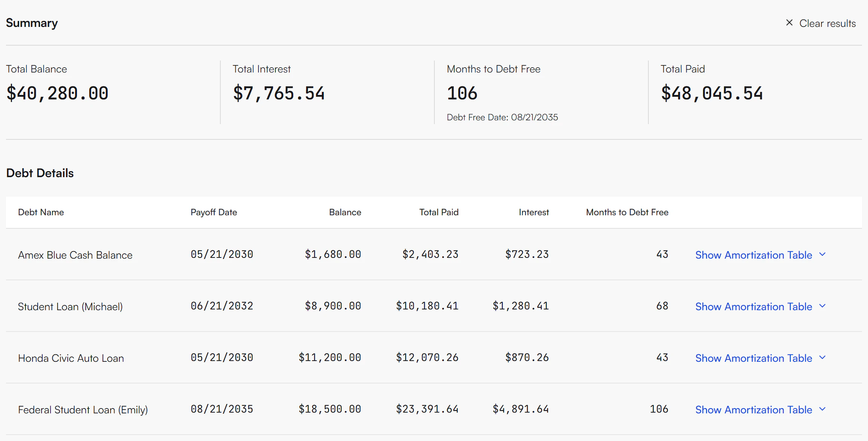Click the Payoff Date column header
The height and width of the screenshot is (441, 868).
coord(214,212)
